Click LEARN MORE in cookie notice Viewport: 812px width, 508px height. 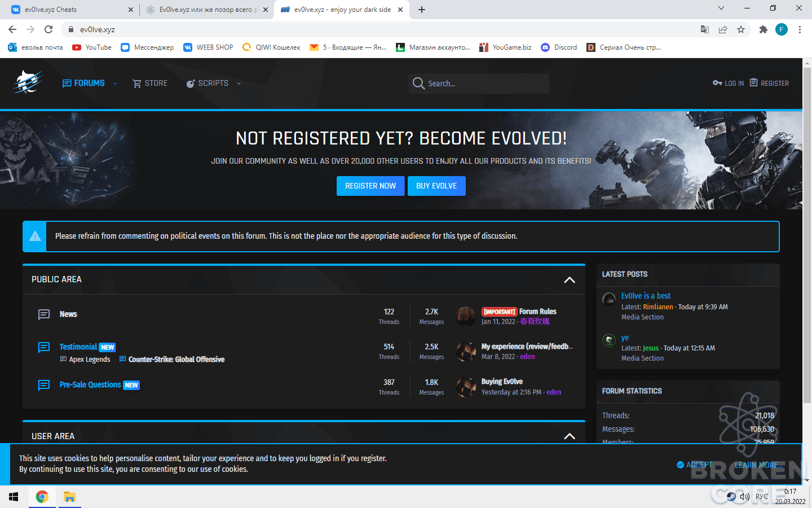[x=758, y=465]
